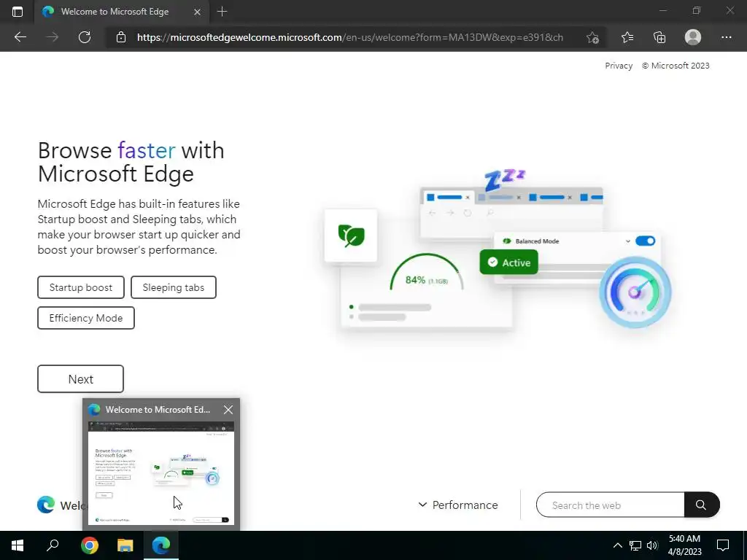Screen dimensions: 747x560
Task: Click the Balanced Mode toggle in illustration
Action: click(x=645, y=241)
